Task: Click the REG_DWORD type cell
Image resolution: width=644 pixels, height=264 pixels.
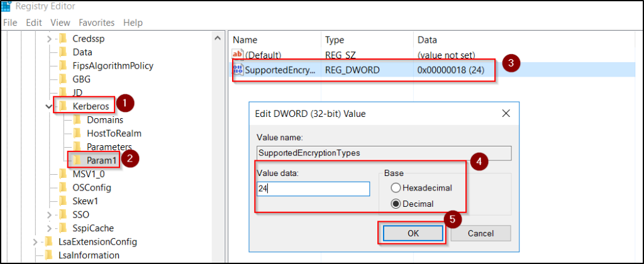Action: [352, 70]
